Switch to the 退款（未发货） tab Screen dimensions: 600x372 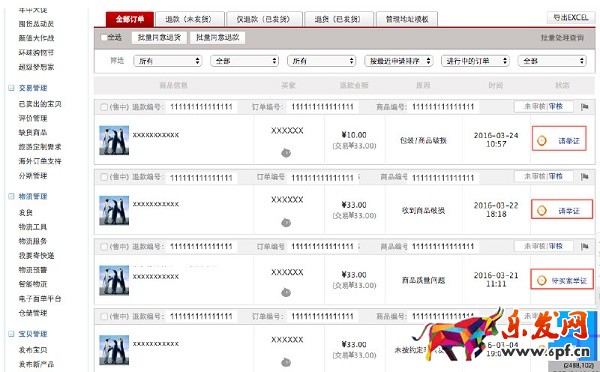[x=189, y=19]
